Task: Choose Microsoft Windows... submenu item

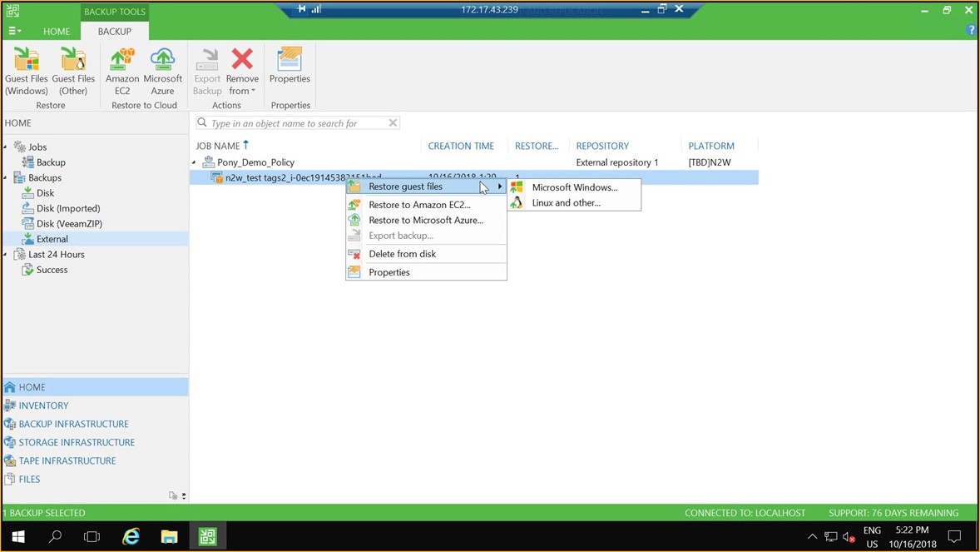Action: click(574, 187)
